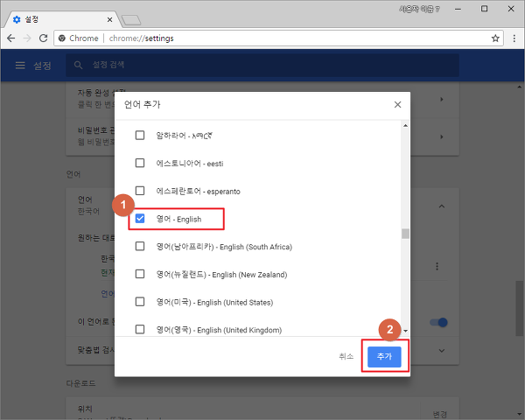Image resolution: width=525 pixels, height=420 pixels.
Task: Click the browser forward arrow
Action: (27, 38)
